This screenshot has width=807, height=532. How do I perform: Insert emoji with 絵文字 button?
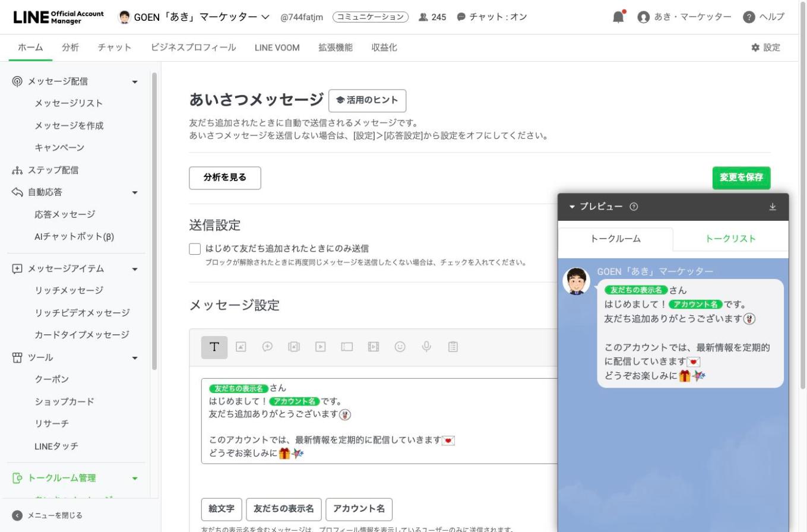click(221, 509)
